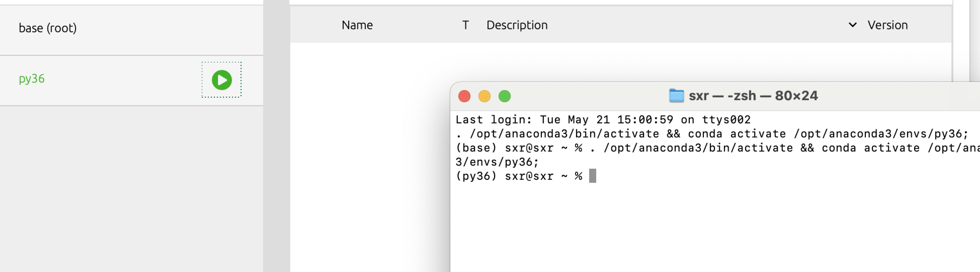Click the green play button for py36
Image resolution: width=980 pixels, height=272 pixels.
221,80
